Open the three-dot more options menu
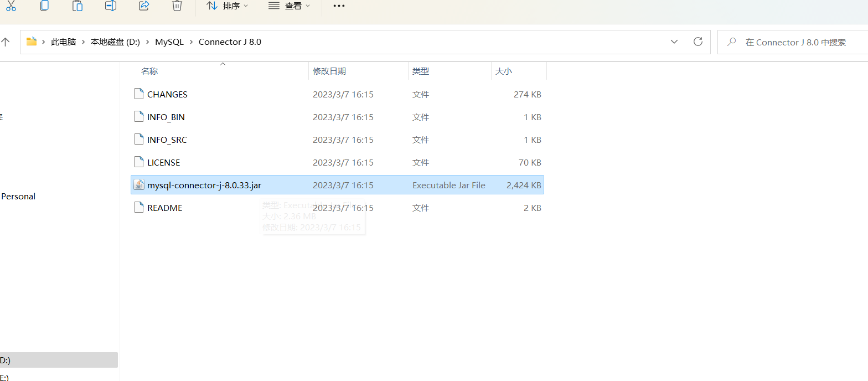 tap(339, 6)
